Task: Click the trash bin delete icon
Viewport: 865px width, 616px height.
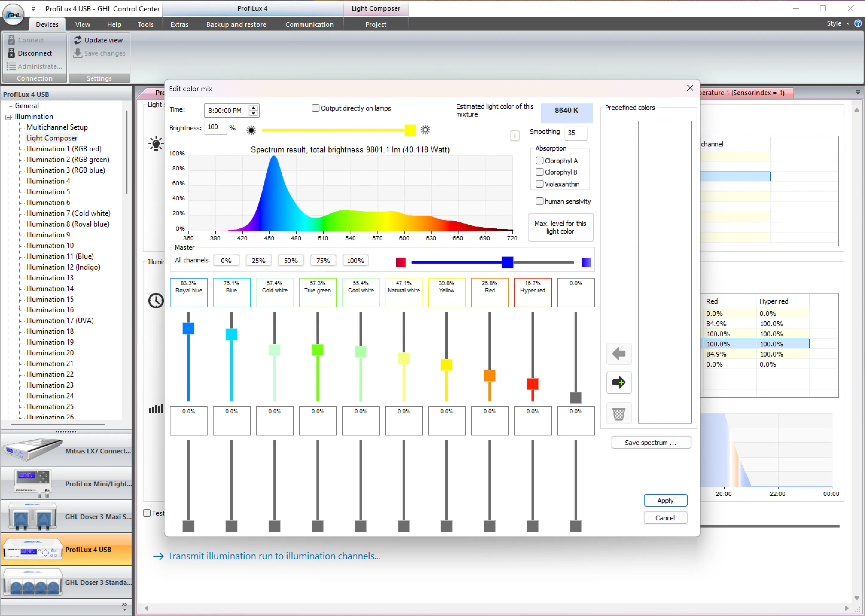Action: 619,413
